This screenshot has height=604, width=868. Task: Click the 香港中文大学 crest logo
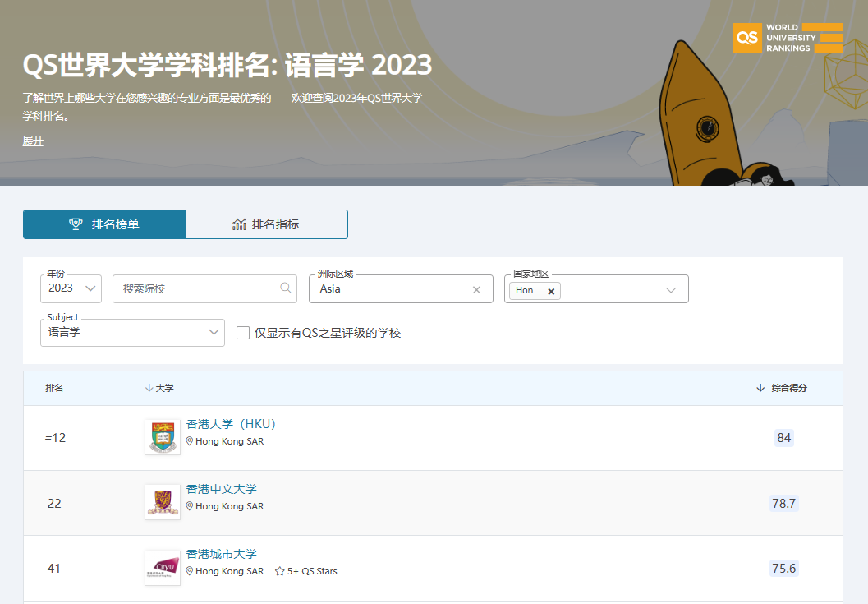pyautogui.click(x=163, y=502)
